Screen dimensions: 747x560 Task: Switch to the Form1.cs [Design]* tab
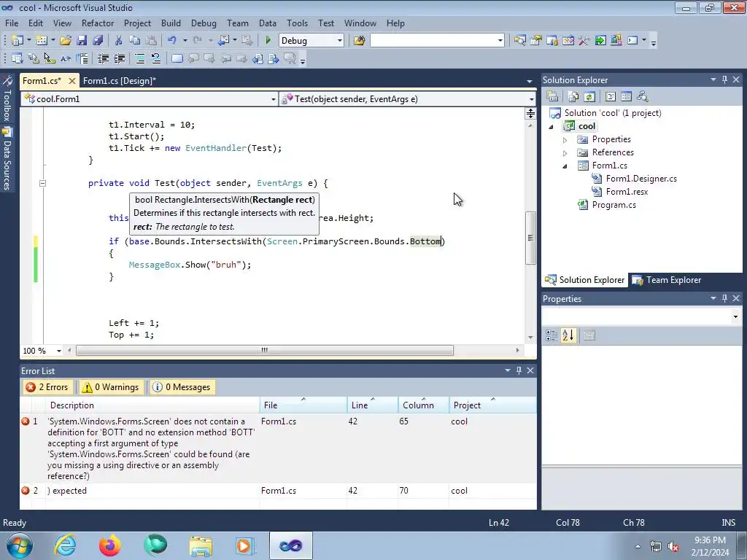click(x=120, y=80)
